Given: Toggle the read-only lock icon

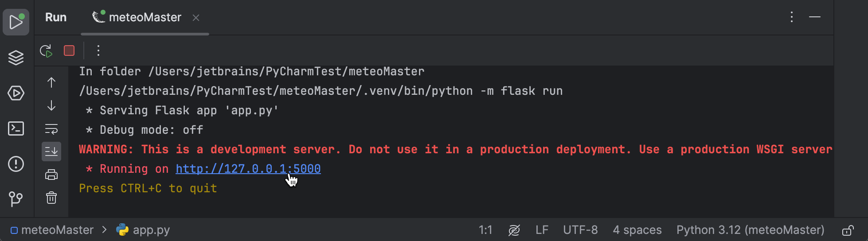Looking at the screenshot, I should pyautogui.click(x=848, y=230).
